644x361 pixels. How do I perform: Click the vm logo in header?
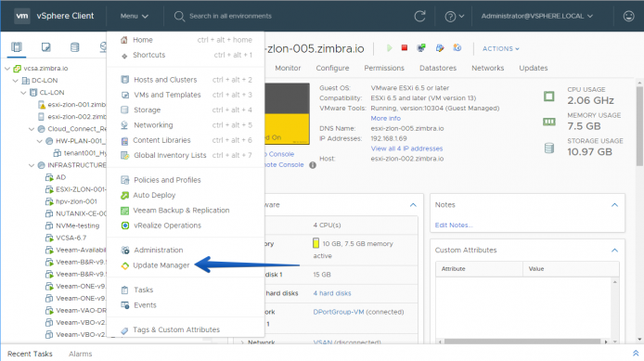click(x=21, y=16)
